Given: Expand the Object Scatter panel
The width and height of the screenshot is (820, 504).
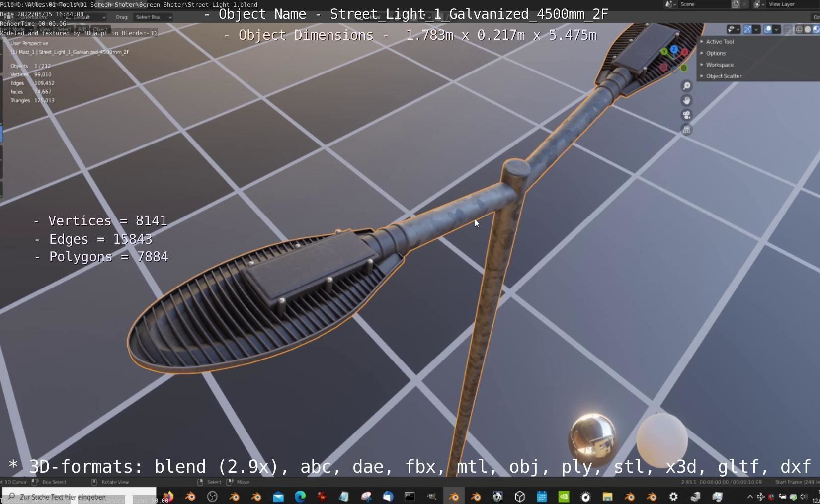Looking at the screenshot, I should click(x=723, y=76).
